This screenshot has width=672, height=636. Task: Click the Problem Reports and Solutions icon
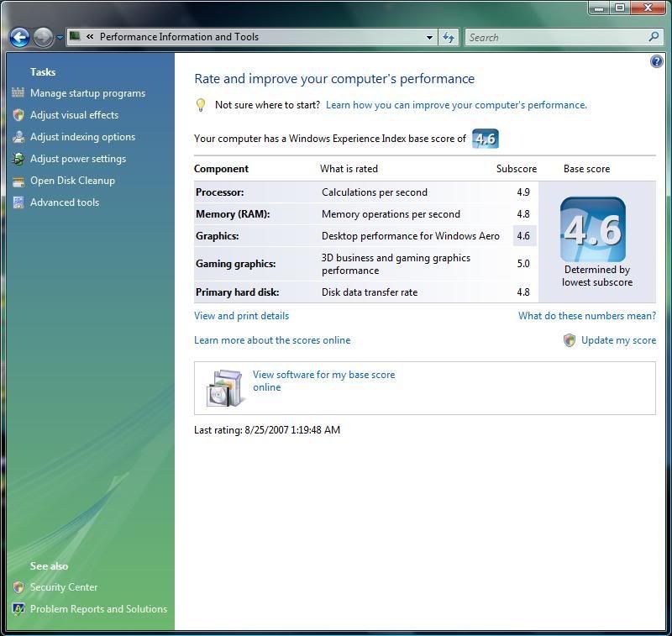[x=18, y=609]
